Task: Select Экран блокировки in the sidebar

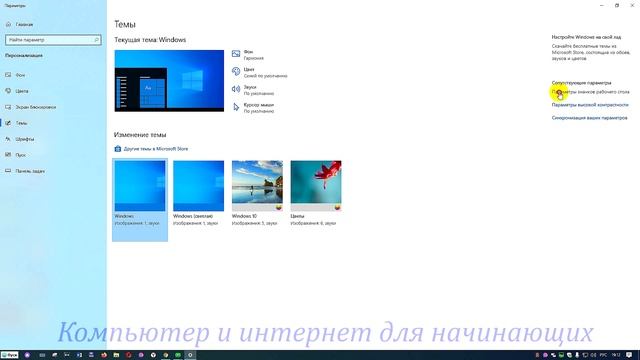Action: pyautogui.click(x=36, y=107)
